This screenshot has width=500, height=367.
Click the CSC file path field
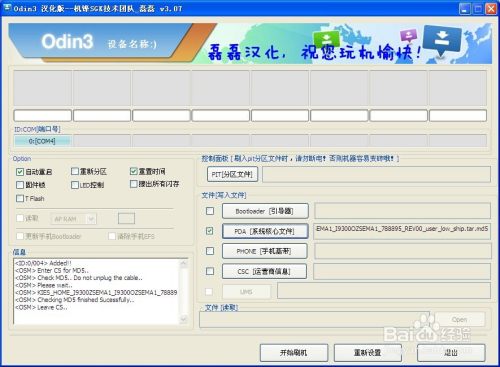[402, 271]
